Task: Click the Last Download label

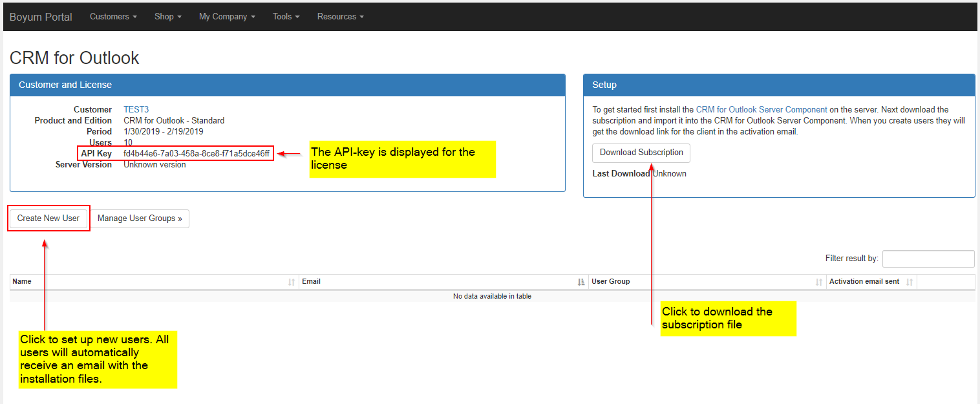Action: (621, 174)
